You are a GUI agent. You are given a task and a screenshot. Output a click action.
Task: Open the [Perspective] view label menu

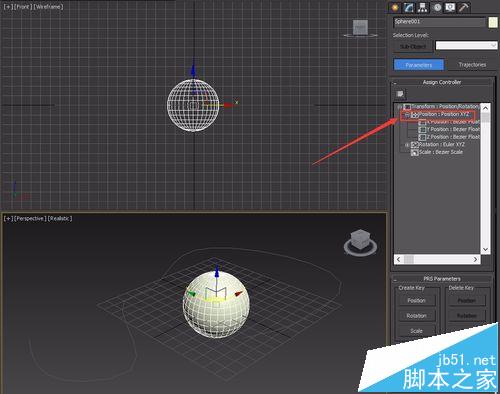tap(30, 219)
